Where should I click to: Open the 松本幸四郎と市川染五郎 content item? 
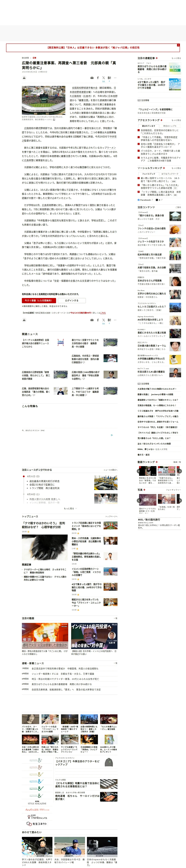(x=149, y=255)
